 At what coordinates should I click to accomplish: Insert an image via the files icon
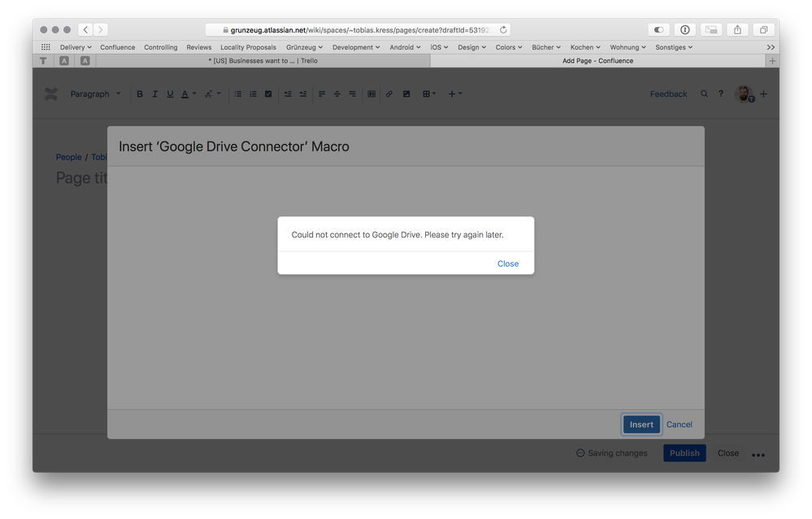point(406,94)
